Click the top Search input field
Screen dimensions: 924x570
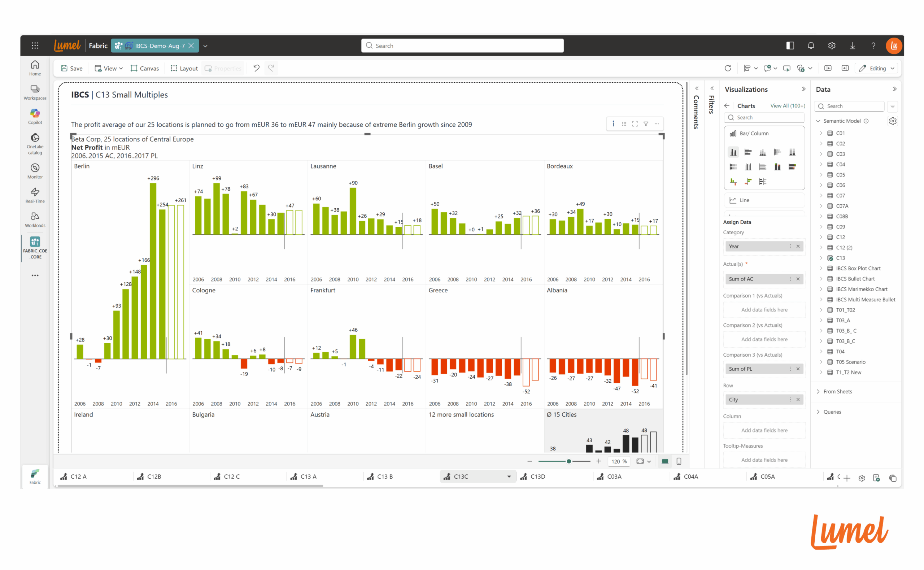point(462,45)
